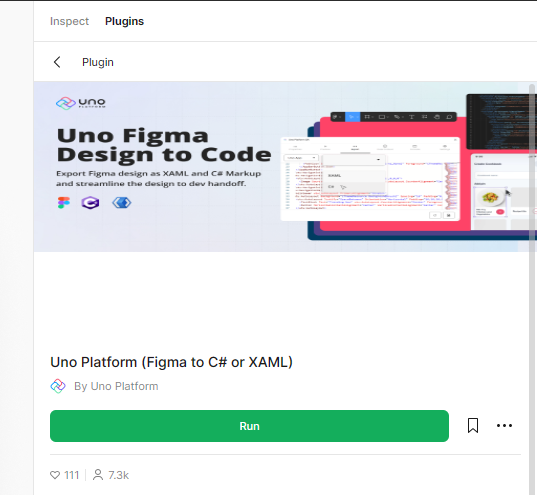Image resolution: width=537 pixels, height=495 pixels.
Task: Click the Plugin header label
Action: pyautogui.click(x=98, y=62)
